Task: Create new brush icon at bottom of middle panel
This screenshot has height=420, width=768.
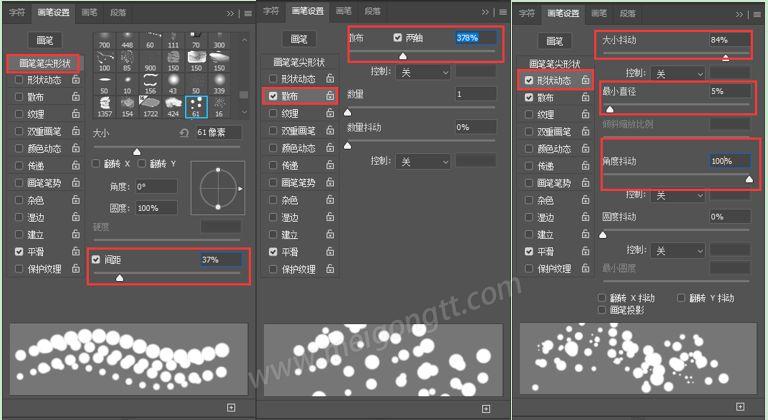Action: coord(486,408)
